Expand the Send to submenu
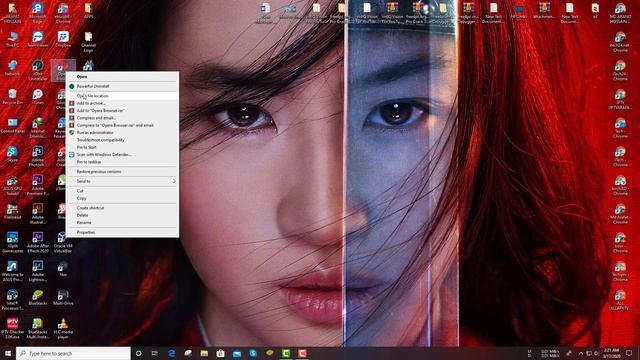Image resolution: width=640 pixels, height=360 pixels. pyautogui.click(x=122, y=181)
